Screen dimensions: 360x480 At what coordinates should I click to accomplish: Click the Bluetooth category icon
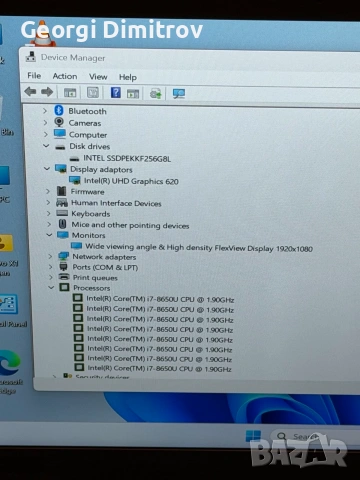(59, 110)
